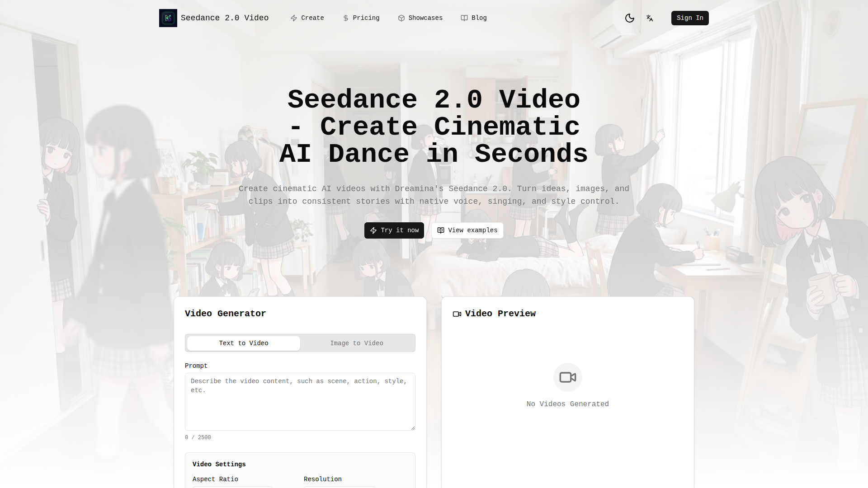
Task: Switch to the Text to Video tab
Action: click(243, 343)
